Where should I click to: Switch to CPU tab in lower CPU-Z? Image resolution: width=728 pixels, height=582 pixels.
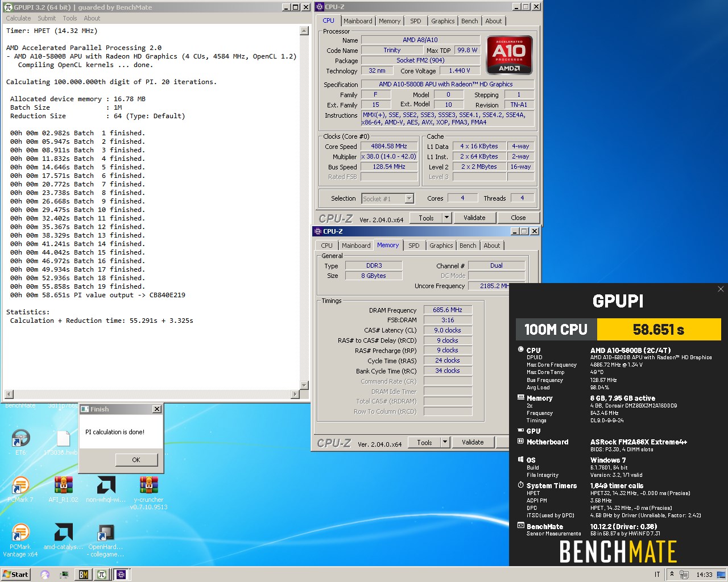326,246
